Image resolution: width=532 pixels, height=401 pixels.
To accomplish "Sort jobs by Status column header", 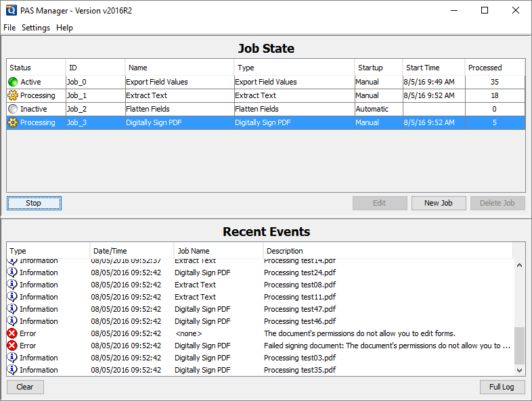I will (36, 68).
